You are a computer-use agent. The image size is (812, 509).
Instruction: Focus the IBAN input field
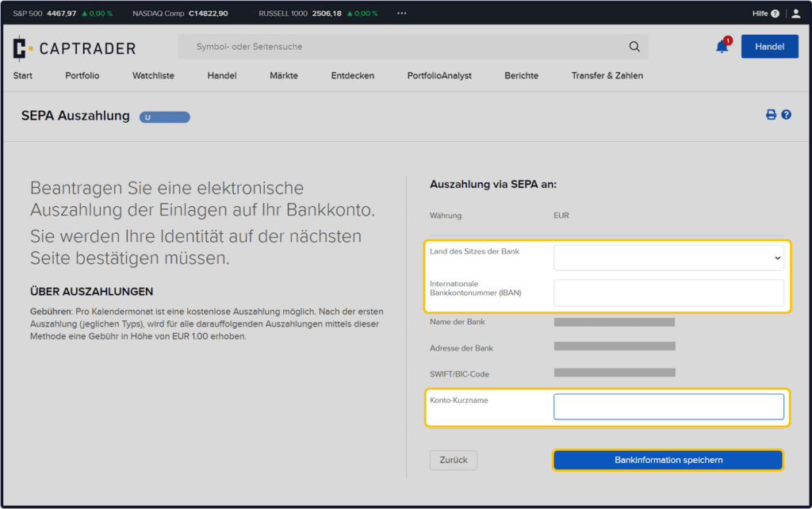[x=668, y=293]
